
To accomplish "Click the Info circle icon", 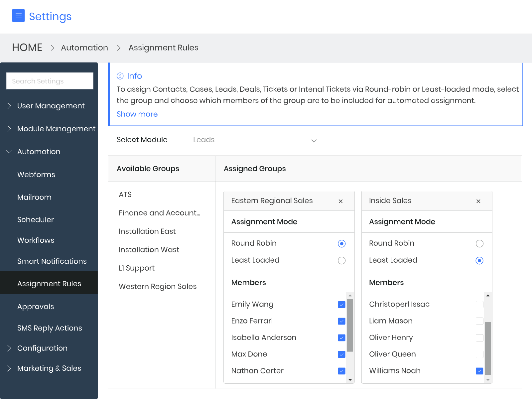I will tap(120, 76).
